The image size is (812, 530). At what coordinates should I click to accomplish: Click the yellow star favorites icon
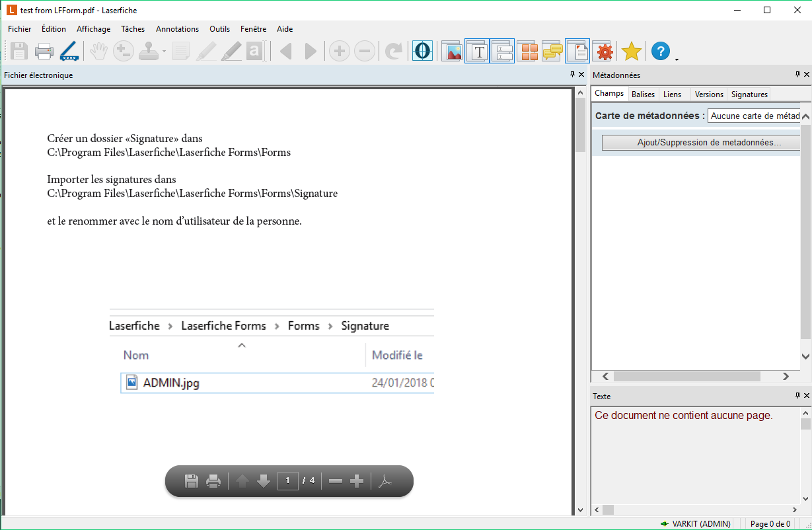(632, 51)
